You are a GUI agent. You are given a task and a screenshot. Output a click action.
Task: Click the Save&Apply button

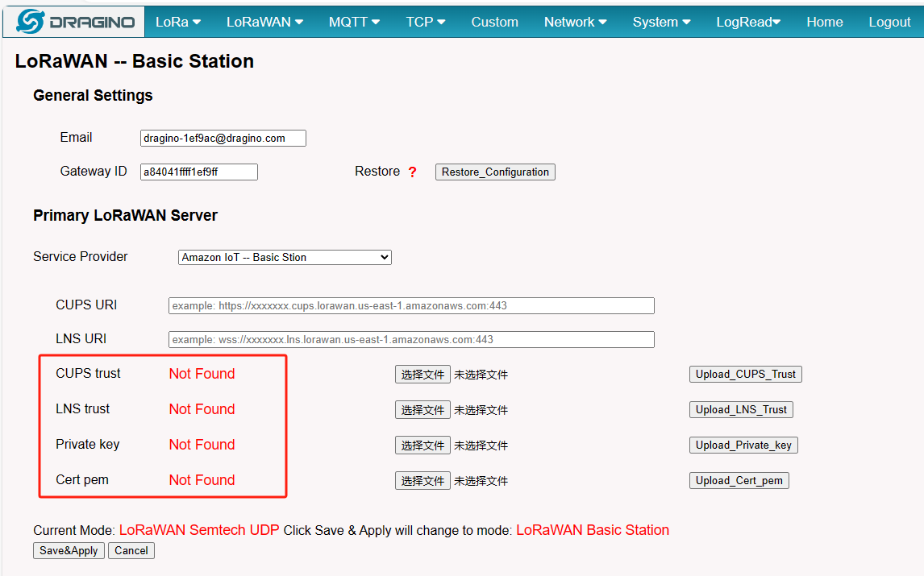tap(69, 551)
